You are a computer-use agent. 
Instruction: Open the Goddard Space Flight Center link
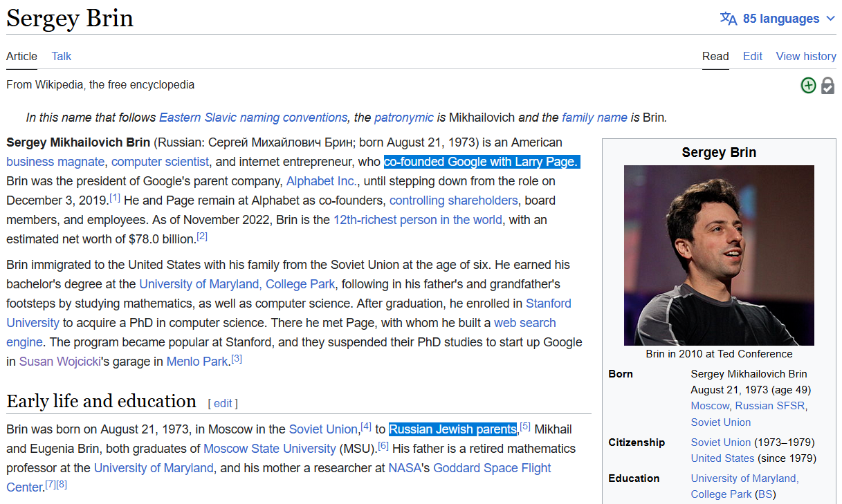point(492,468)
